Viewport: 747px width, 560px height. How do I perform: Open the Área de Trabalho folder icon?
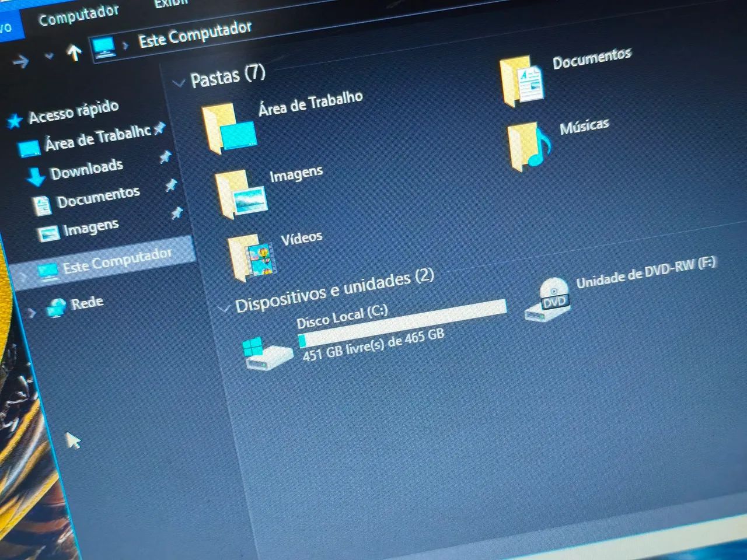pos(229,128)
